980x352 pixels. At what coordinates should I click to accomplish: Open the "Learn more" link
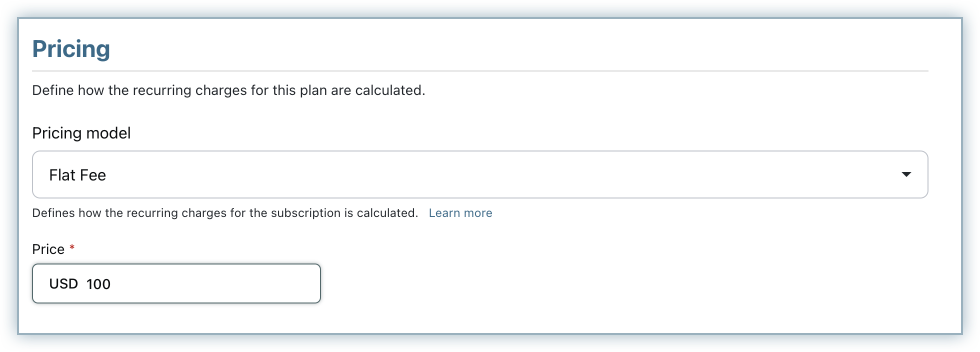click(x=460, y=213)
